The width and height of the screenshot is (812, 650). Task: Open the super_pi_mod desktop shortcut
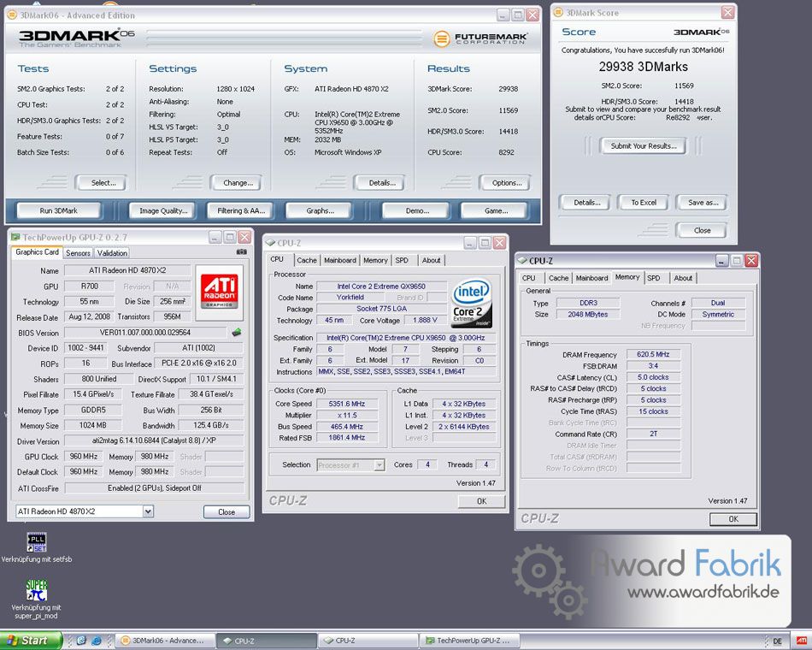pyautogui.click(x=36, y=590)
